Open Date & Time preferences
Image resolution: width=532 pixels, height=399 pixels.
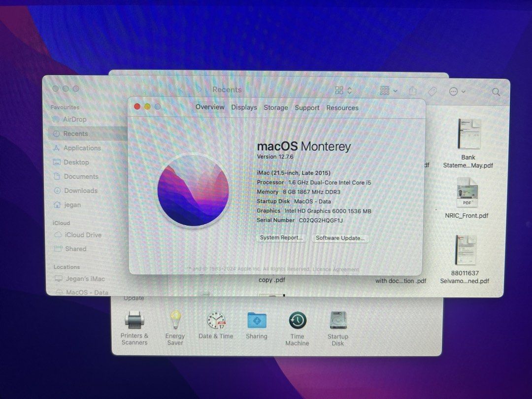click(216, 325)
